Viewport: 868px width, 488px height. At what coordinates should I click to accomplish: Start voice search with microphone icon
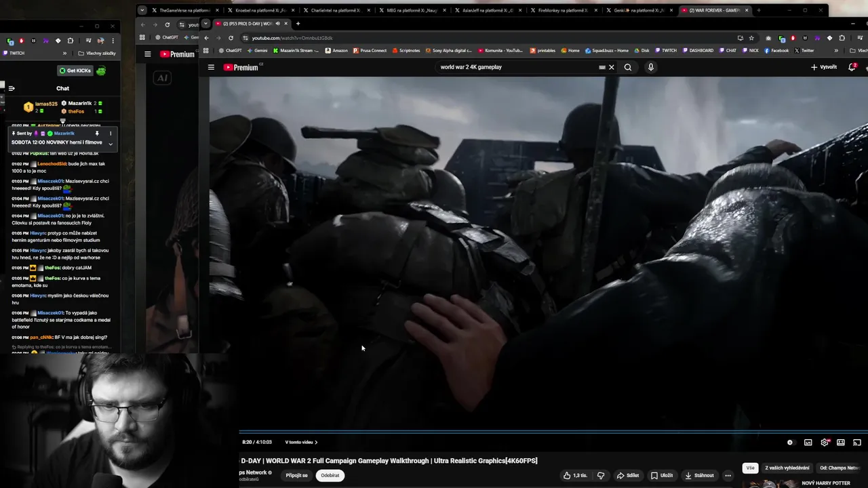click(651, 67)
